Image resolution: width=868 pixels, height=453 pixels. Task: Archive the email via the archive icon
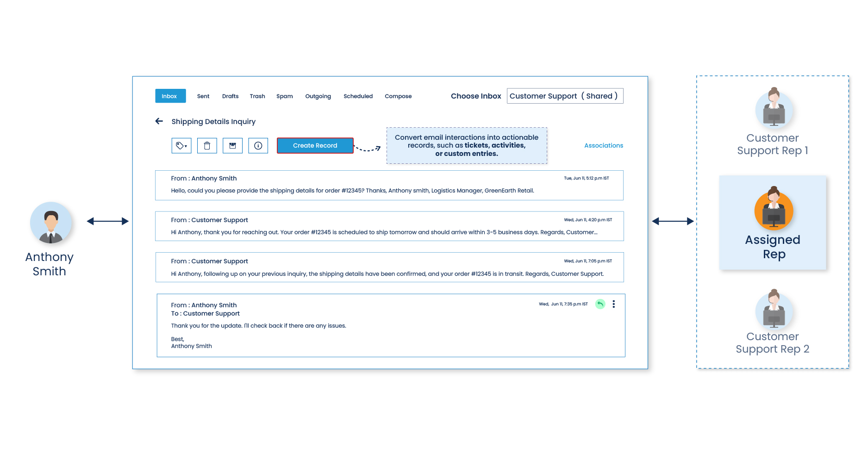coord(232,145)
